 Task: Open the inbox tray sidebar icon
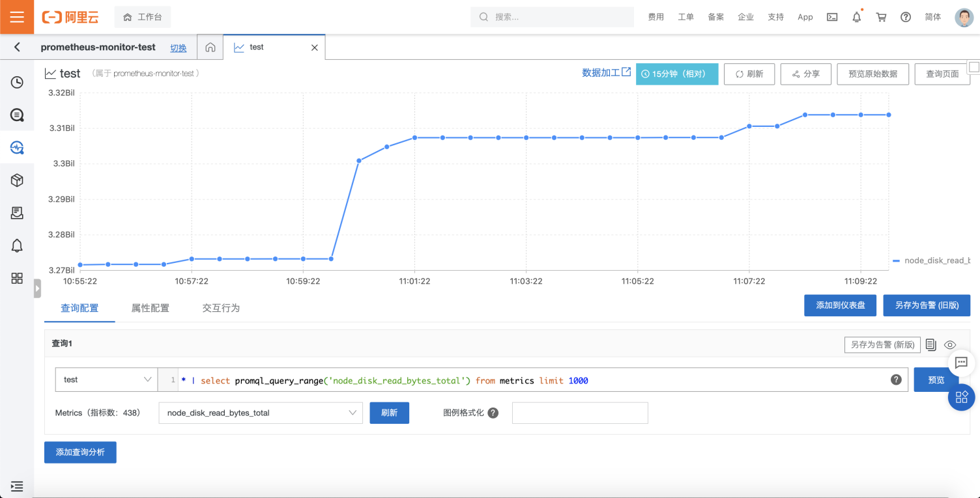17,213
